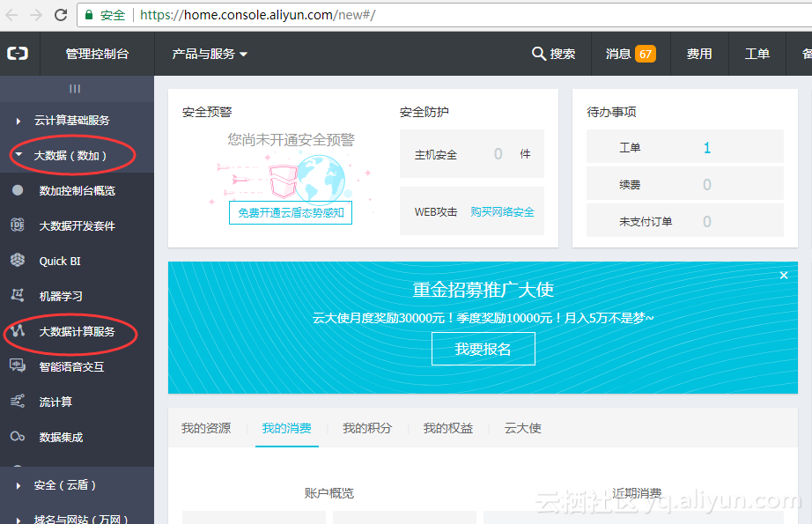The height and width of the screenshot is (524, 812).
Task: Click 安全（云盾） label
Action: point(65,485)
